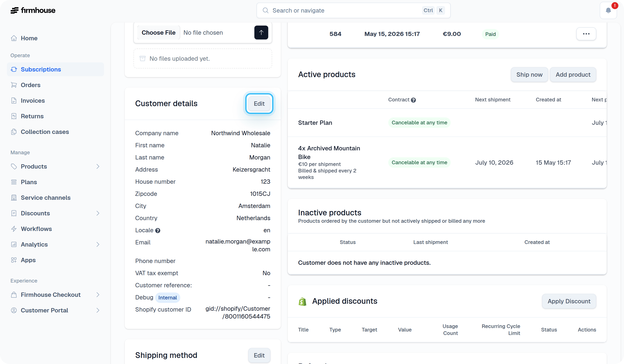This screenshot has width=624, height=364.
Task: Edit the Customer details
Action: 259,104
